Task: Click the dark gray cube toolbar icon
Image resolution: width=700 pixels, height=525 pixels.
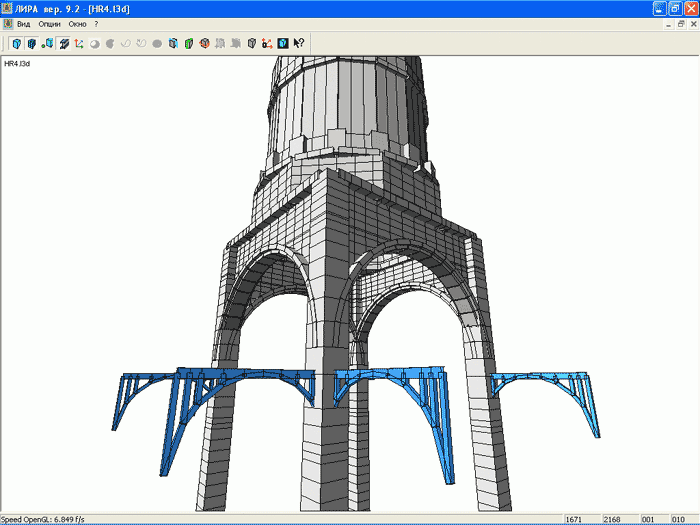Action: [251, 43]
